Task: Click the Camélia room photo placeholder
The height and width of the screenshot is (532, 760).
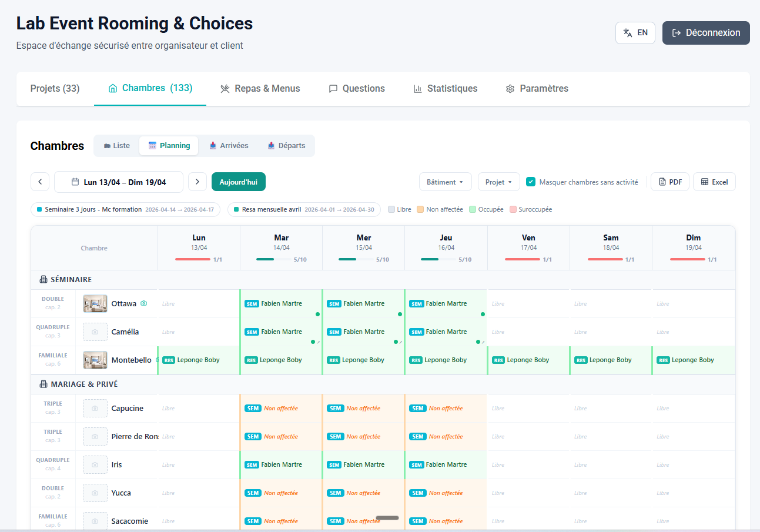Action: (95, 332)
